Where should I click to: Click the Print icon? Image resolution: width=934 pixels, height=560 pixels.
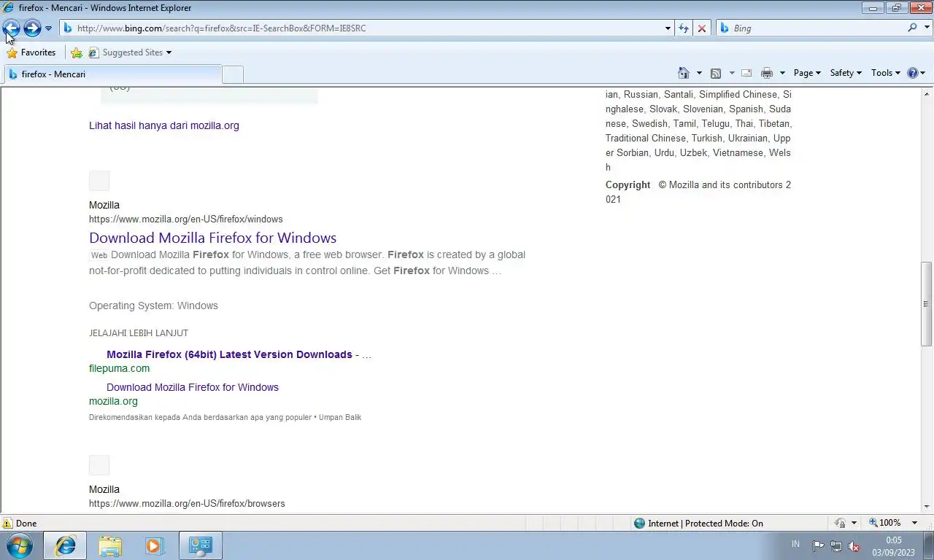(x=766, y=73)
